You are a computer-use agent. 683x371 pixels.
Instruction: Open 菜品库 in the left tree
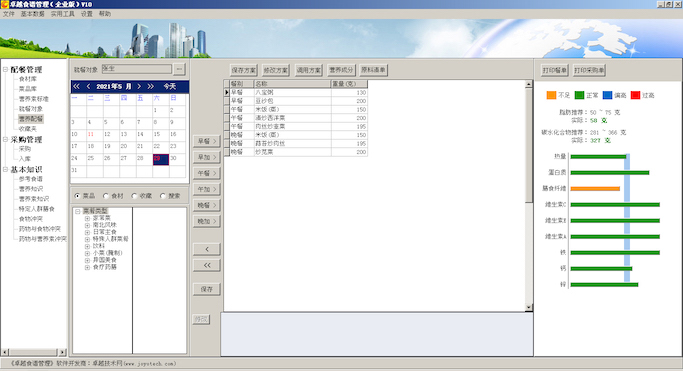[28, 89]
